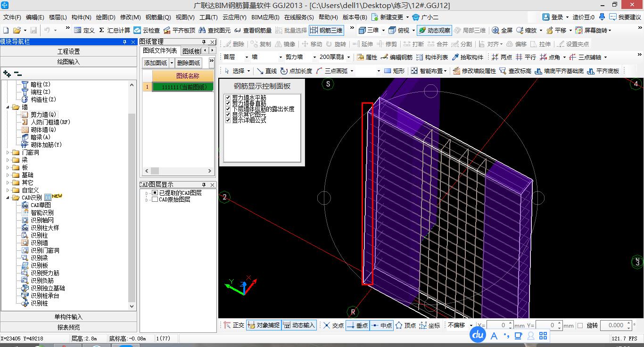Screen dimensions: 644x347
Task: Click the 屏幕旋转 screen rotate tool
Action: [591, 30]
